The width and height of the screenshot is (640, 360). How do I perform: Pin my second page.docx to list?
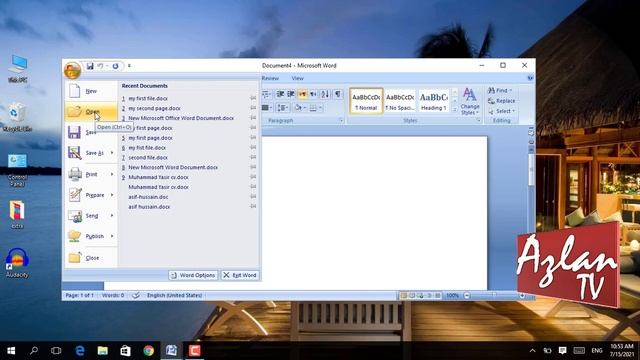coord(253,108)
